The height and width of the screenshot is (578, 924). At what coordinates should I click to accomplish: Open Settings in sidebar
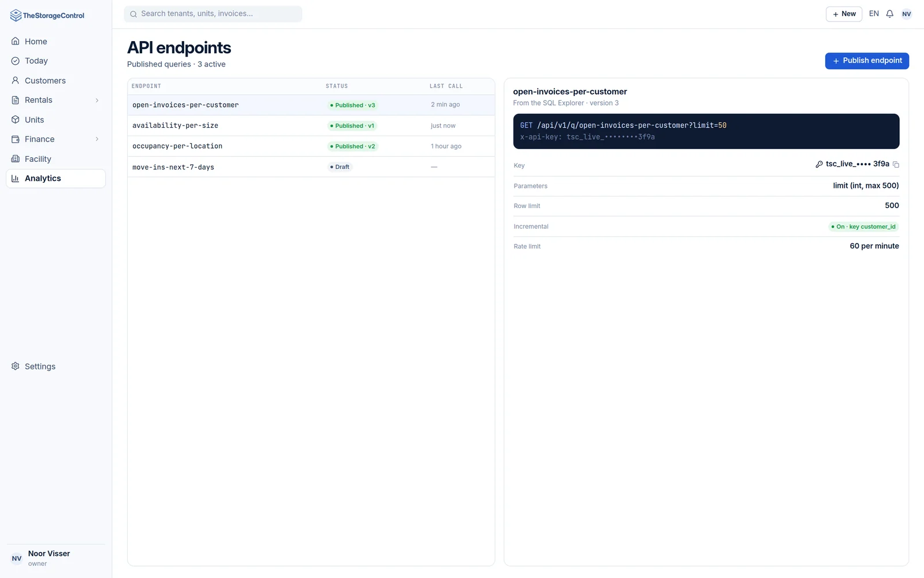pos(55,366)
